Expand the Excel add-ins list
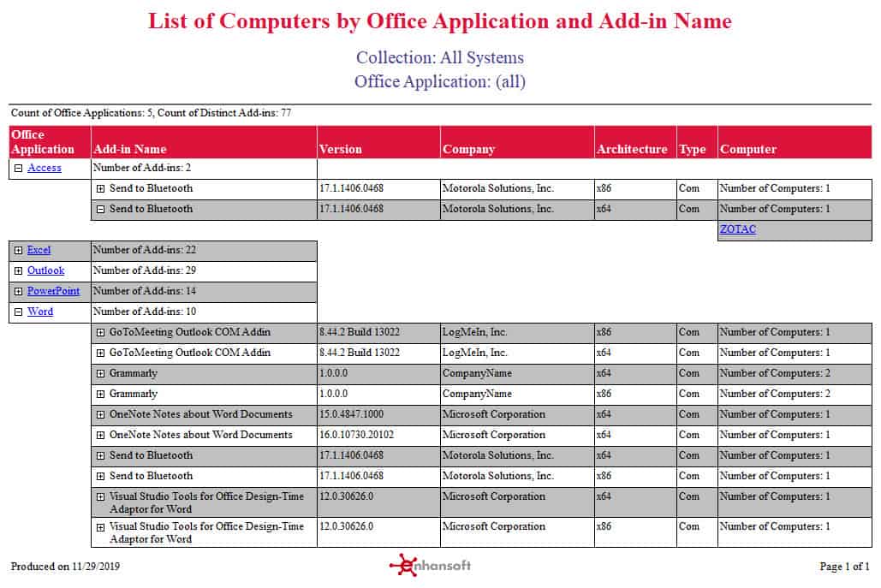The height and width of the screenshot is (588, 881). (19, 250)
